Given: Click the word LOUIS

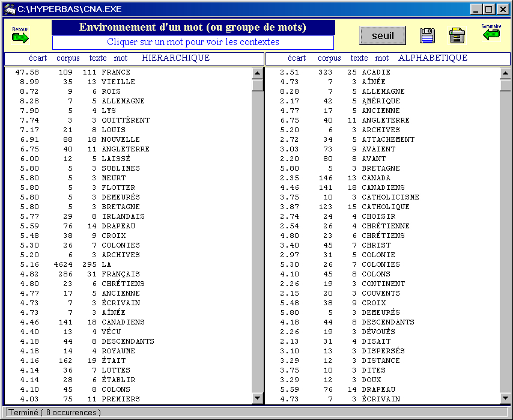Looking at the screenshot, I should tap(114, 130).
